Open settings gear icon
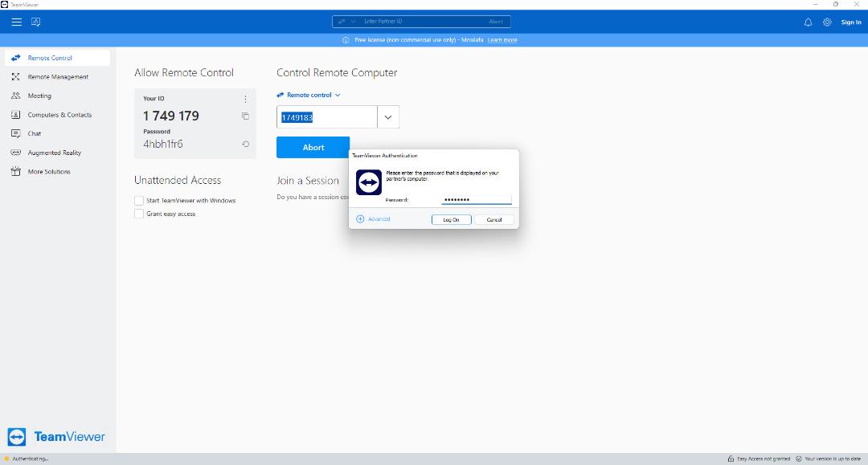The image size is (868, 465). 827,22
